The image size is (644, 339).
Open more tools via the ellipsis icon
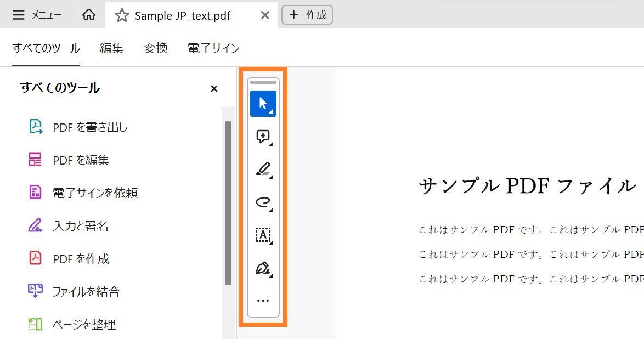263,300
